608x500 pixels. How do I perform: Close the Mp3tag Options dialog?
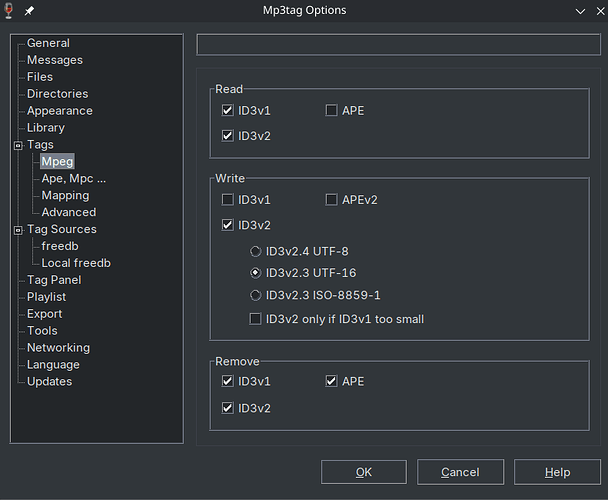click(x=600, y=11)
